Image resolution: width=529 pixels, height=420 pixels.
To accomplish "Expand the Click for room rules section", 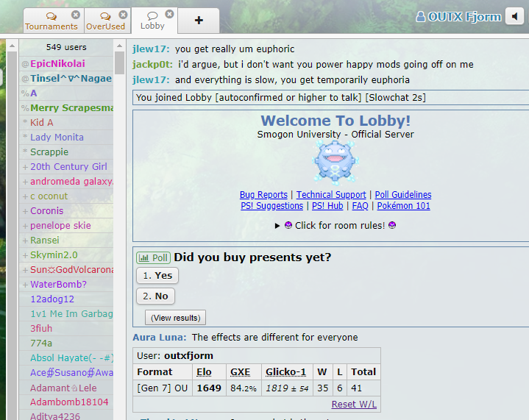I will point(335,225).
